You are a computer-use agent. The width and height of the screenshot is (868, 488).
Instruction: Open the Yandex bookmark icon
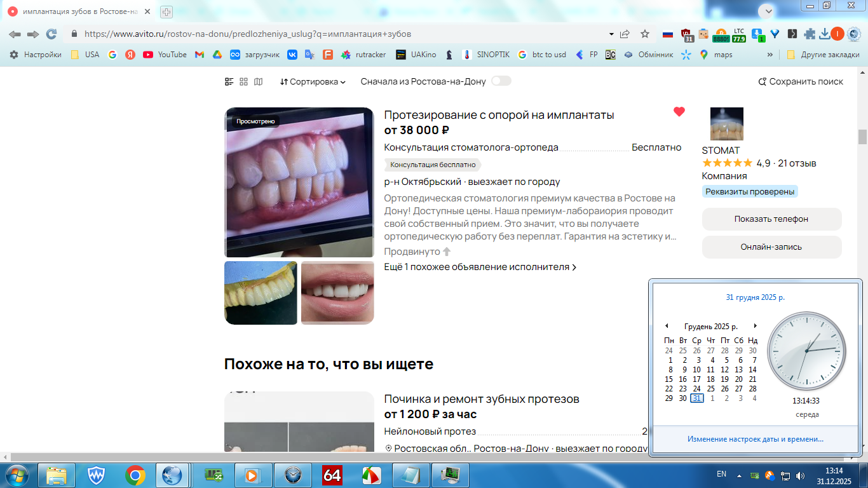[x=130, y=55]
